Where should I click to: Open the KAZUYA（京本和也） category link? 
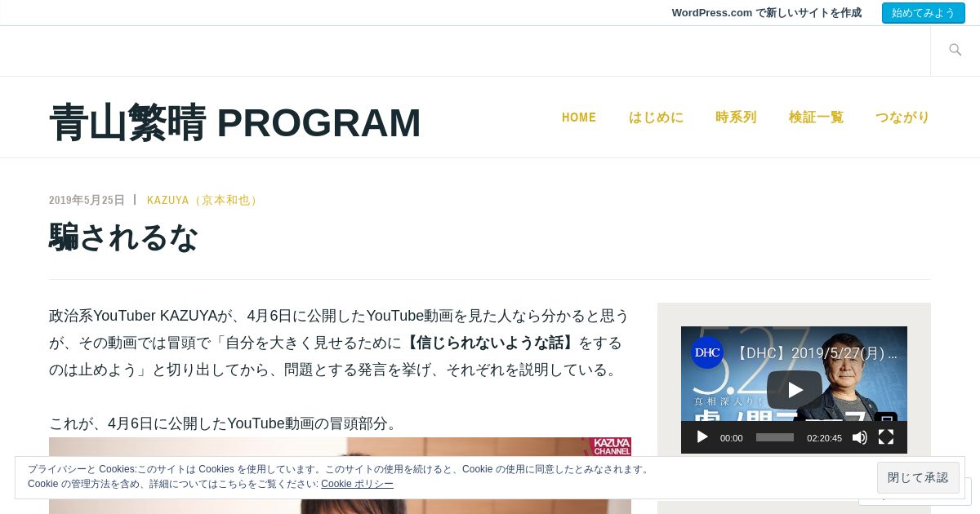coord(204,200)
